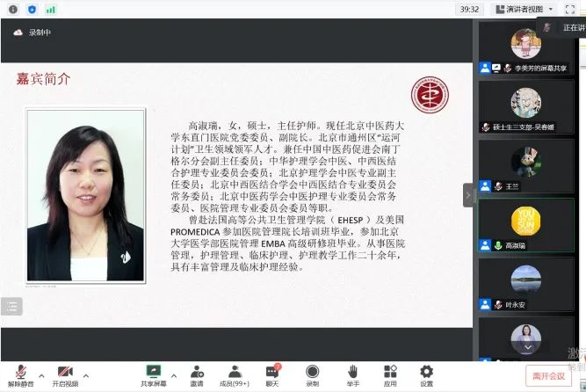
Task: Click the blue person badge beside 叶永安
Action: pos(485,304)
